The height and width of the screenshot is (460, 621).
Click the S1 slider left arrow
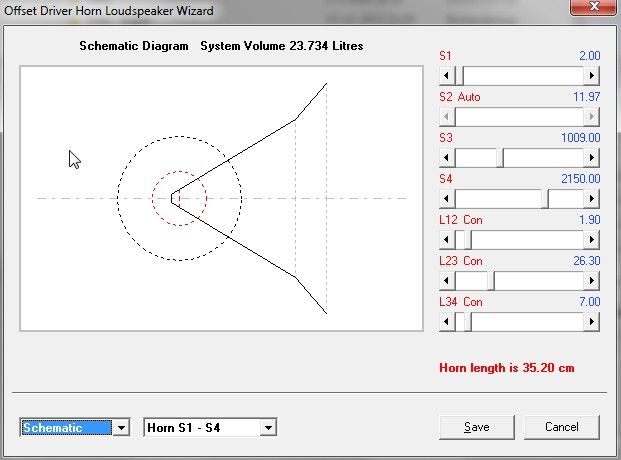click(447, 75)
